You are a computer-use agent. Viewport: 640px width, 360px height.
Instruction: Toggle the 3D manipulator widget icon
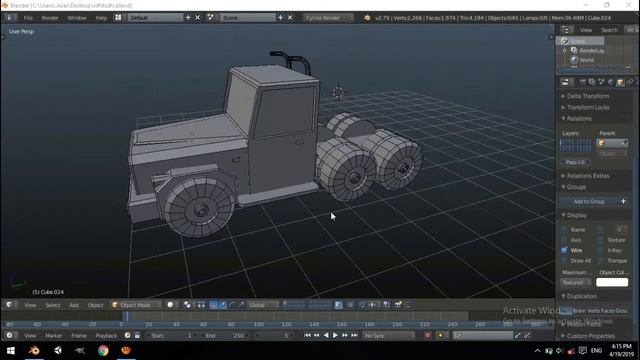[x=213, y=305]
